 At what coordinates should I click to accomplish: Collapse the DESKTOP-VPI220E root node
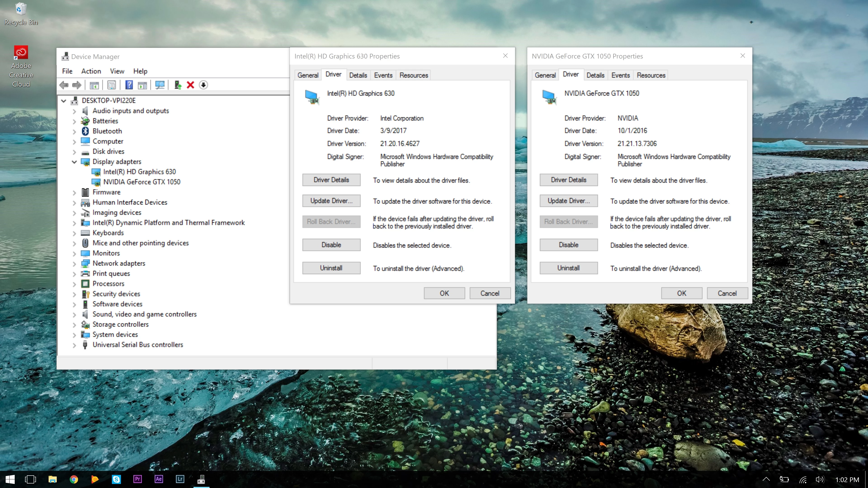coord(63,100)
